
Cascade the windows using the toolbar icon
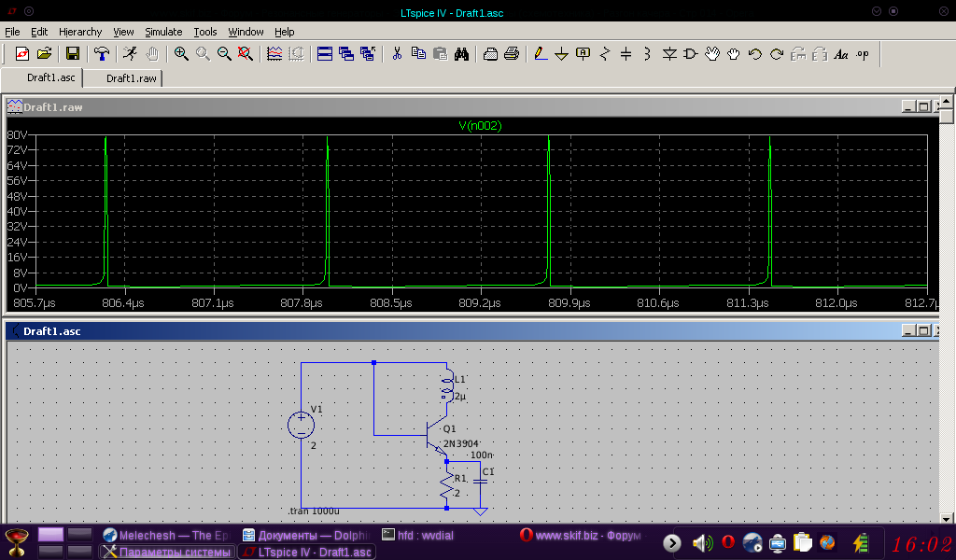coord(346,53)
